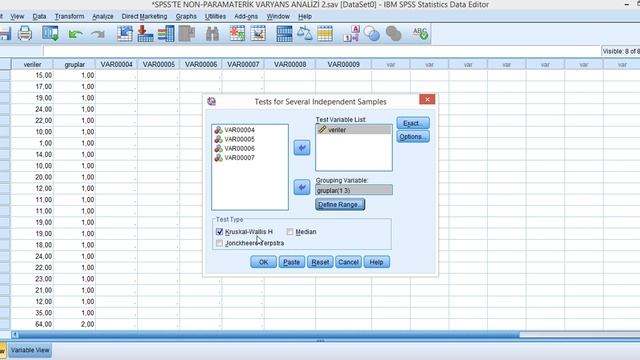The height and width of the screenshot is (360, 640).
Task: Click the Split file icon
Action: [284, 33]
